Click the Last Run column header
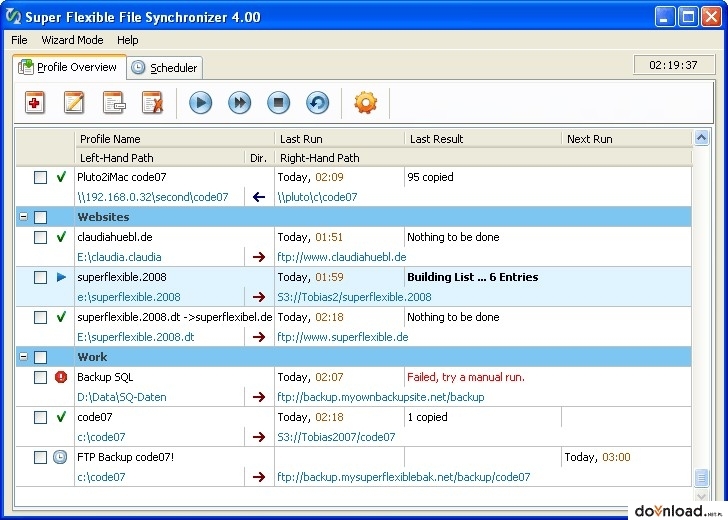 (339, 139)
